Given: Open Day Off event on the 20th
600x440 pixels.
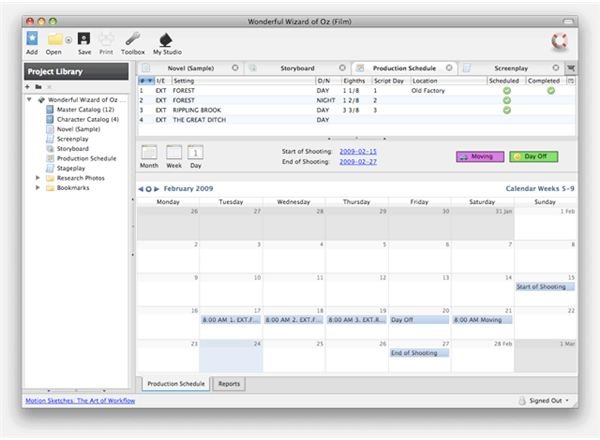Looking at the screenshot, I should (x=419, y=319).
